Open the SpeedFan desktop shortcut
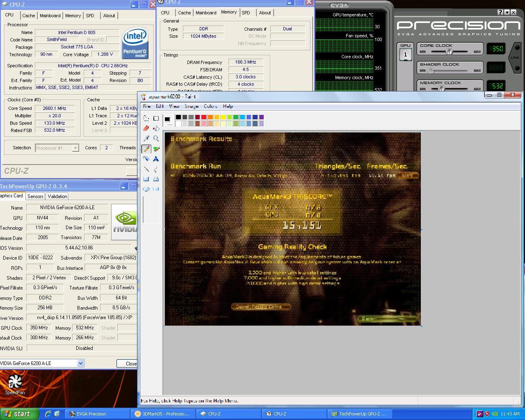Viewport: 525px width, 420px height. 15,385
